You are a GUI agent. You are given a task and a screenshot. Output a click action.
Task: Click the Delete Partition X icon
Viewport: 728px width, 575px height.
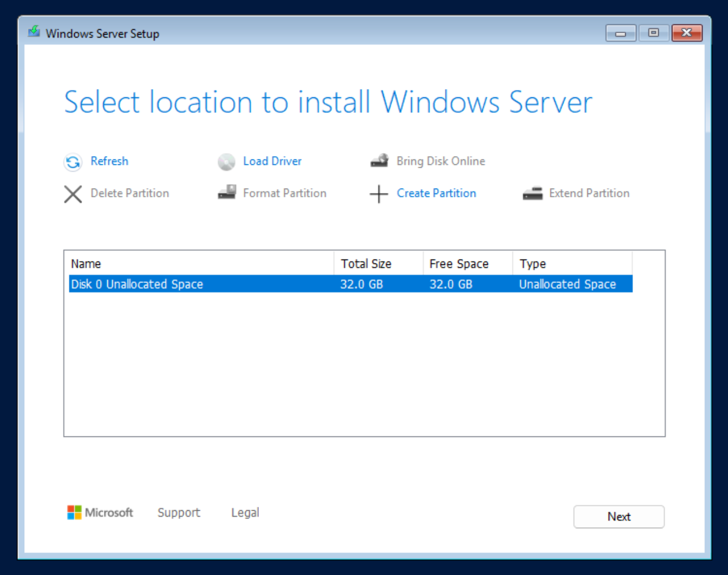point(73,194)
